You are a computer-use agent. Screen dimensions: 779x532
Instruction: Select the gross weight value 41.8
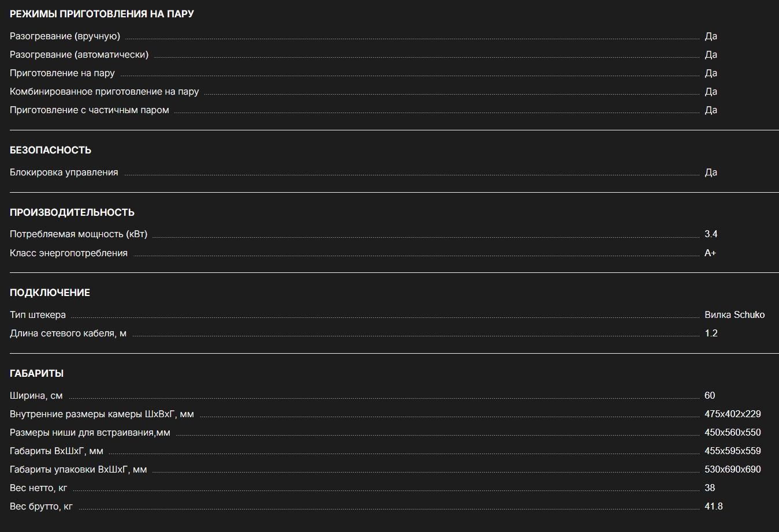click(714, 507)
